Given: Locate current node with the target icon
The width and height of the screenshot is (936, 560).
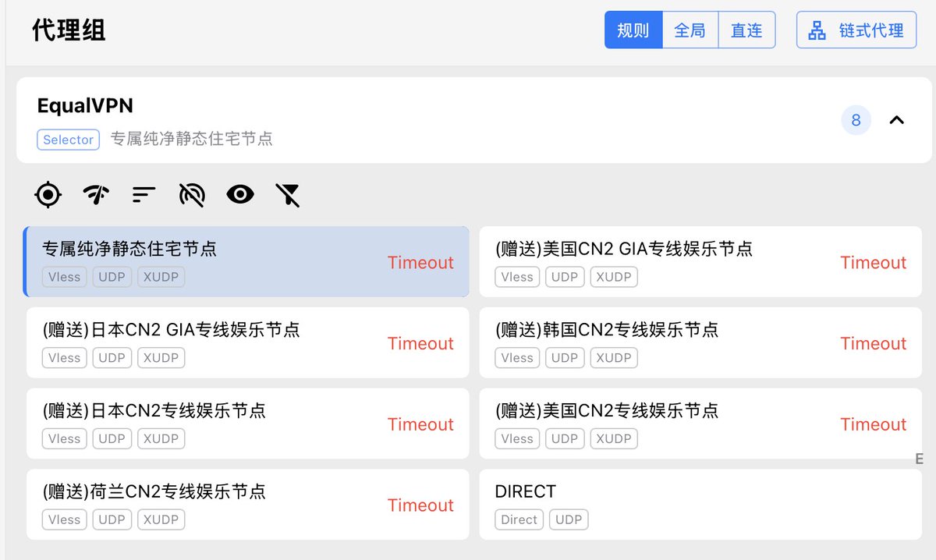Looking at the screenshot, I should click(x=48, y=194).
